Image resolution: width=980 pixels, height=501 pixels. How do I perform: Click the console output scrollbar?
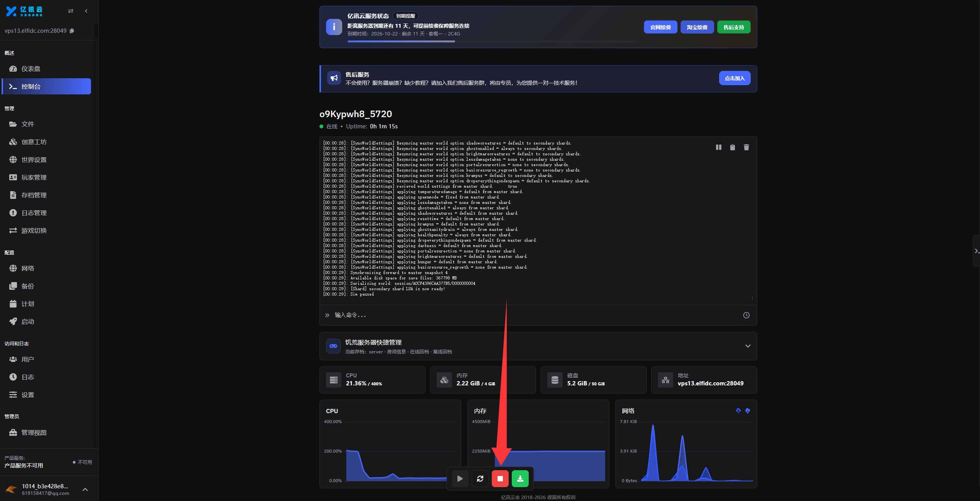[752, 298]
